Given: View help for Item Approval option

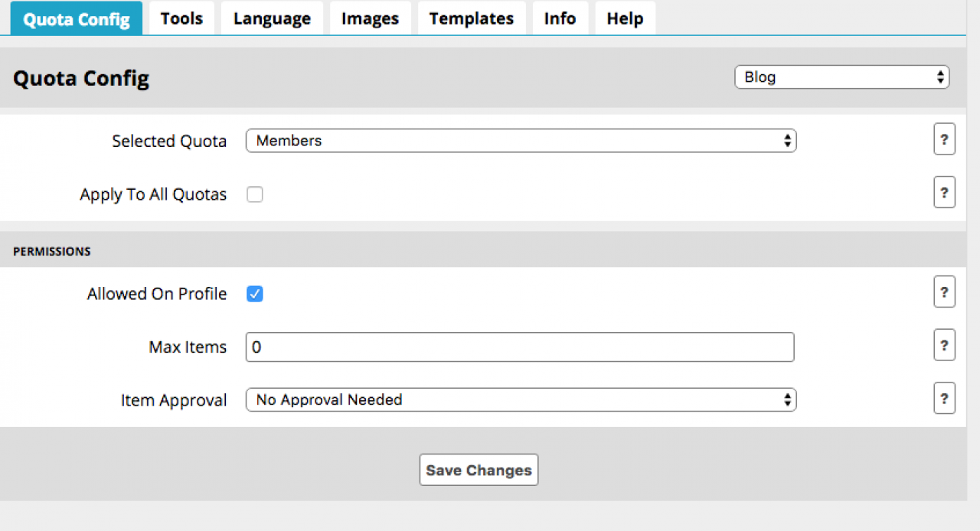Looking at the screenshot, I should [944, 399].
